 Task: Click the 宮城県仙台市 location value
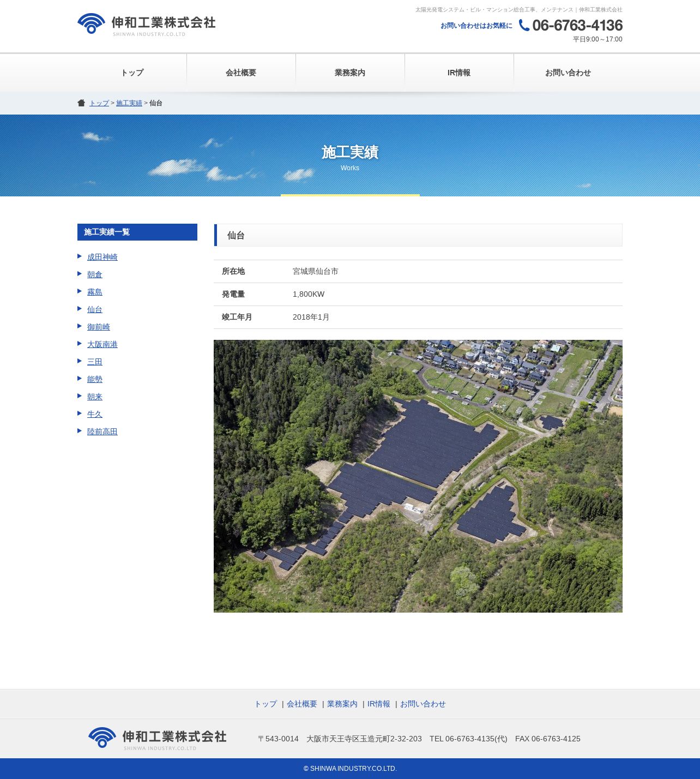coord(316,271)
